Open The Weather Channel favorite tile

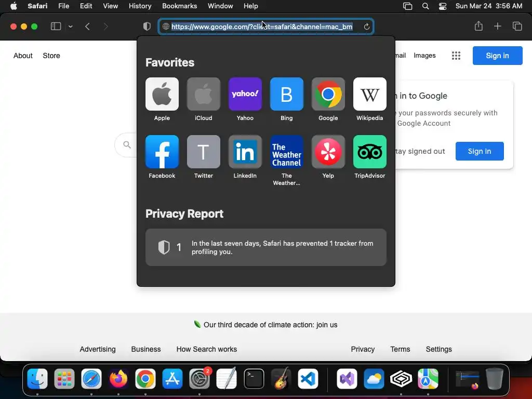[287, 152]
